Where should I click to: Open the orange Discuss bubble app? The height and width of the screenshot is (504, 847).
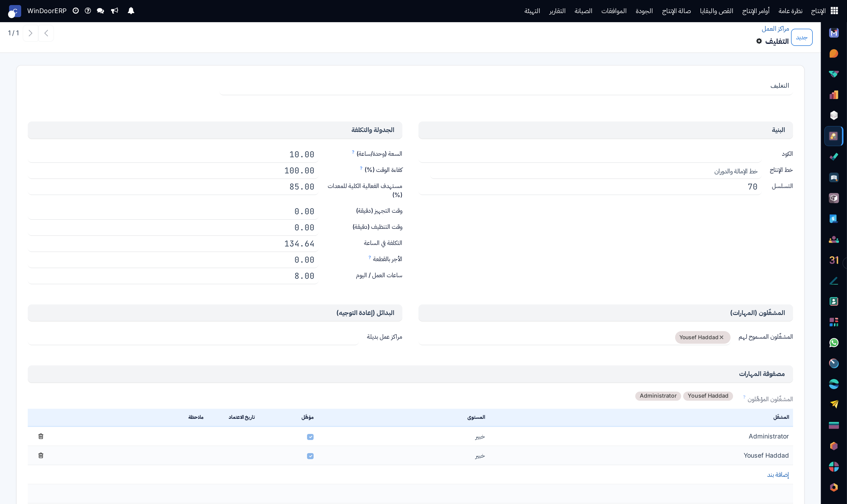click(x=834, y=54)
